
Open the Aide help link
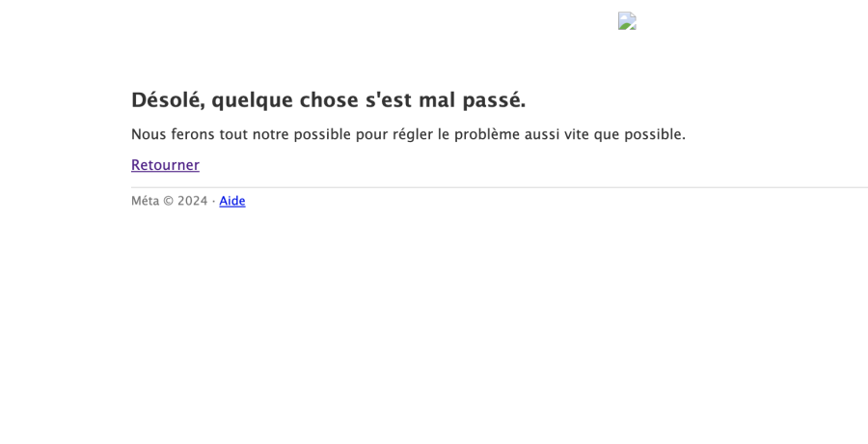pos(231,201)
